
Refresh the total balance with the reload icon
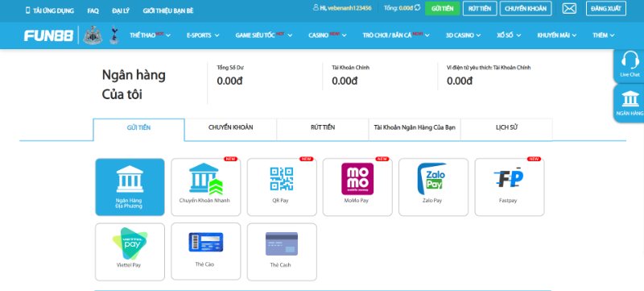417,8
